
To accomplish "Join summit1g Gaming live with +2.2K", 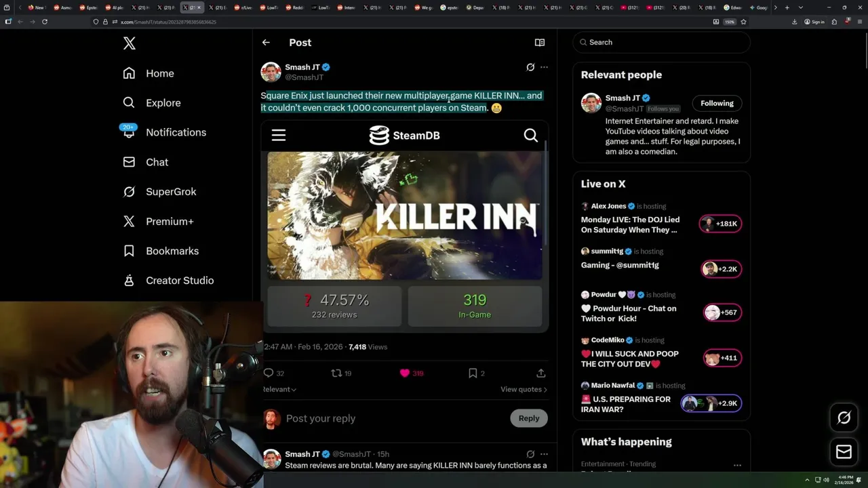I will pos(720,269).
